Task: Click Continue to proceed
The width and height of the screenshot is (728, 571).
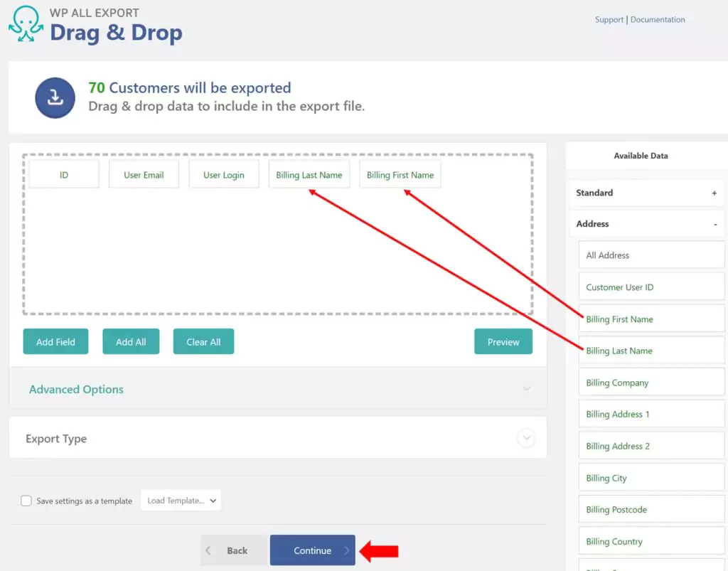Action: click(x=313, y=550)
